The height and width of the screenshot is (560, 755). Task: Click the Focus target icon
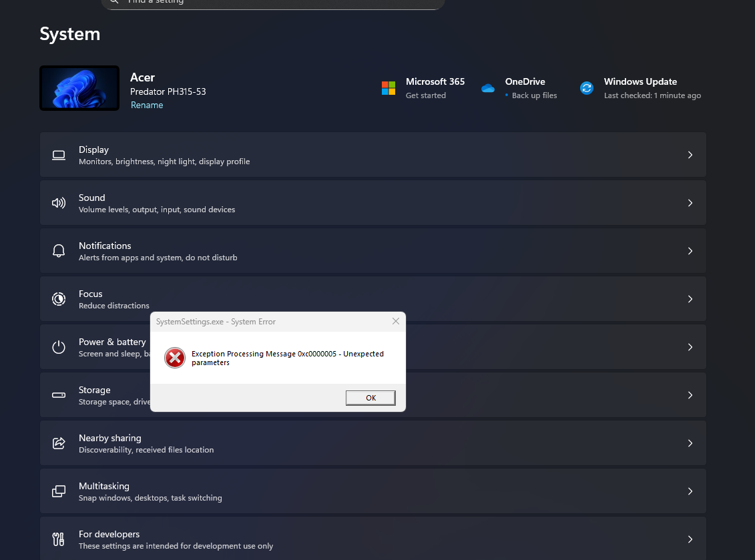pyautogui.click(x=59, y=299)
